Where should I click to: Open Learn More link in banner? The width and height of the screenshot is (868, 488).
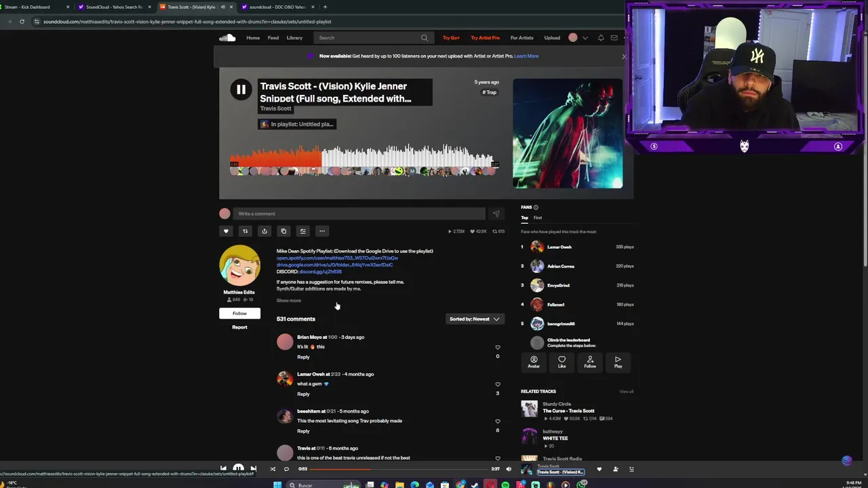[526, 56]
